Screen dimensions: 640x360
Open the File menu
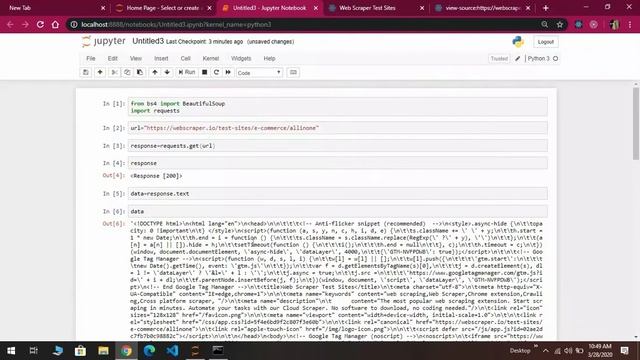[x=91, y=58]
